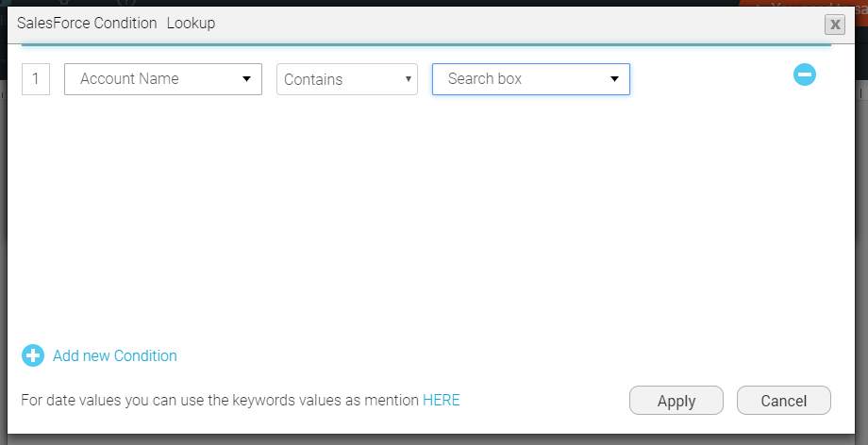The width and height of the screenshot is (868, 445).
Task: Click arrow beside Contains operator
Action: point(409,79)
